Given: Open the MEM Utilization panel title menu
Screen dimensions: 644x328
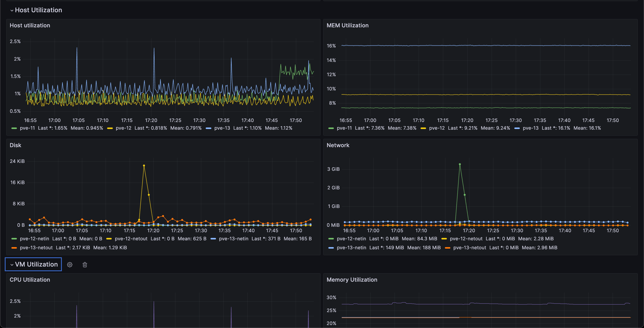Looking at the screenshot, I should pos(347,25).
